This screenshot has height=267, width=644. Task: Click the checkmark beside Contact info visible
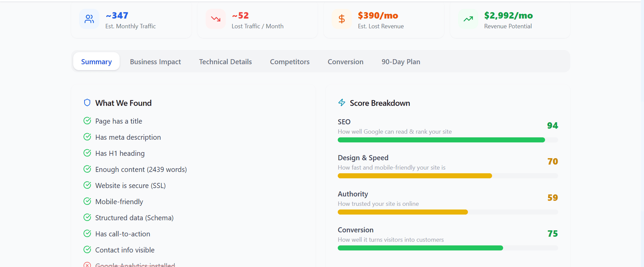87,250
